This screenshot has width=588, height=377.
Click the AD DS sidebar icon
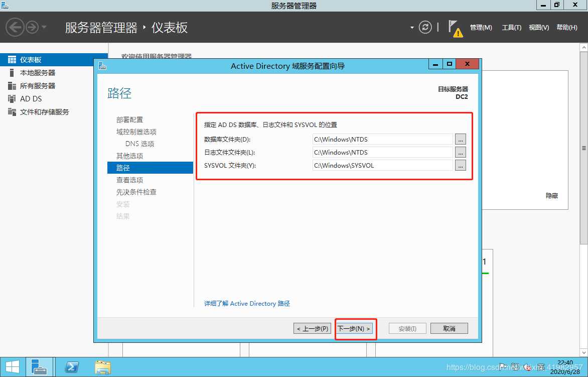tap(12, 99)
